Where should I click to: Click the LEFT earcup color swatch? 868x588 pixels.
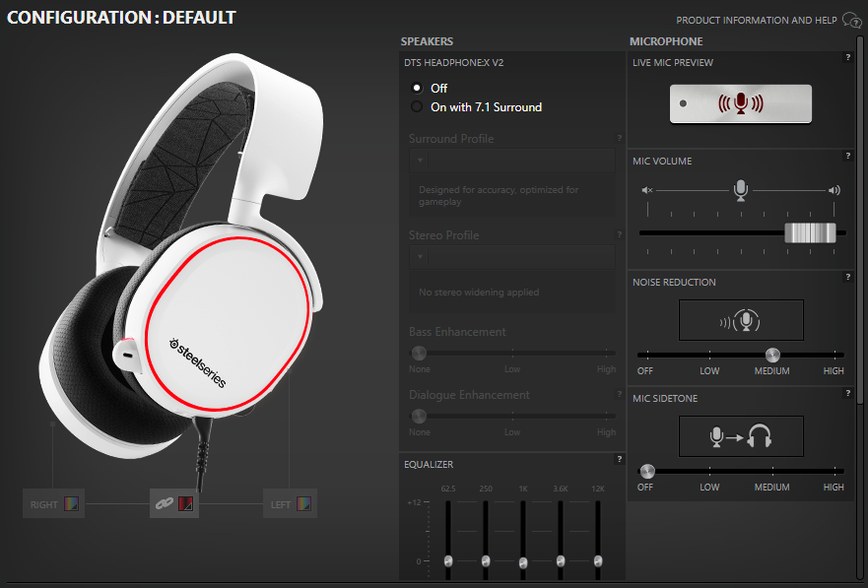(303, 504)
